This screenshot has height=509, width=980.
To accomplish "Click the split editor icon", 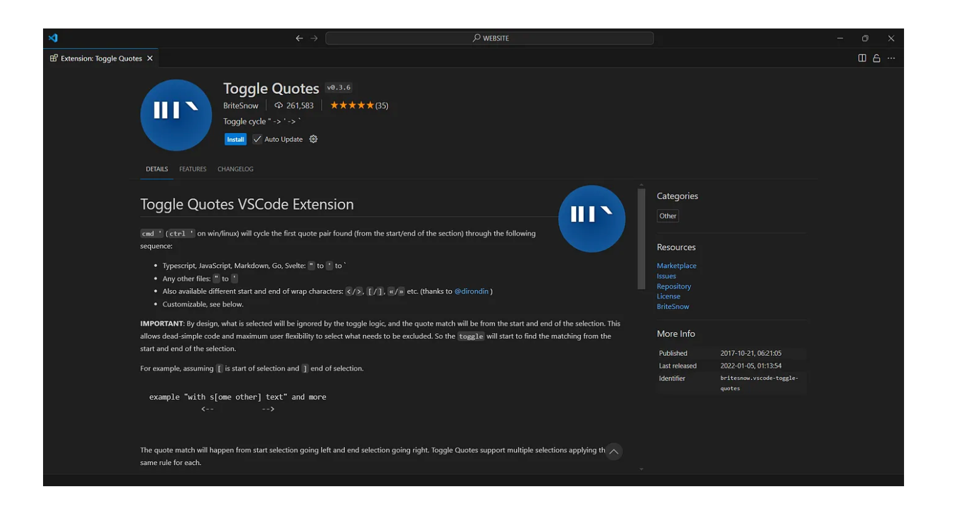I will (x=862, y=58).
